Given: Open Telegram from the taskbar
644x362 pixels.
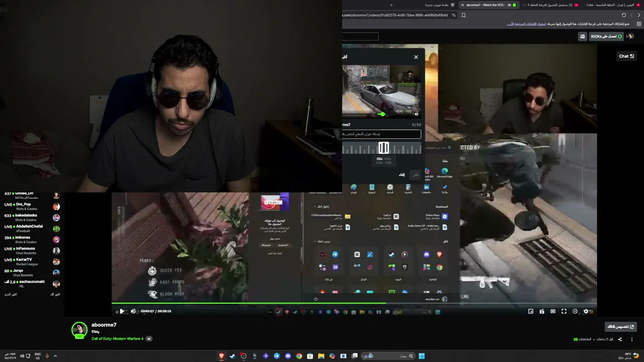Looking at the screenshot, I should (277, 356).
